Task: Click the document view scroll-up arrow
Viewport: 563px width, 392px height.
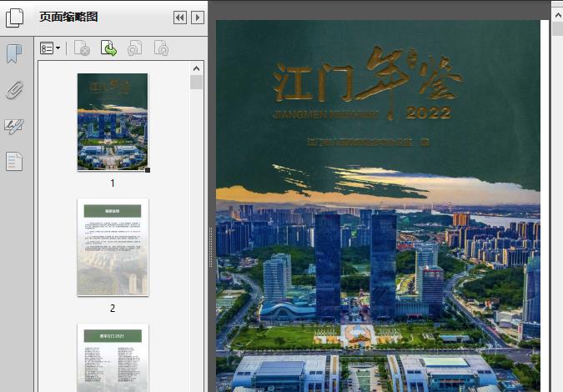Action: [558, 15]
